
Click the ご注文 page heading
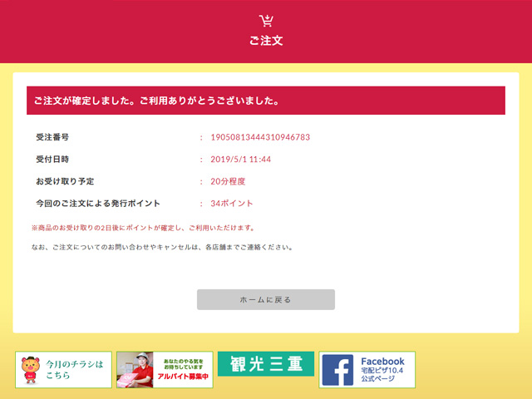266,41
